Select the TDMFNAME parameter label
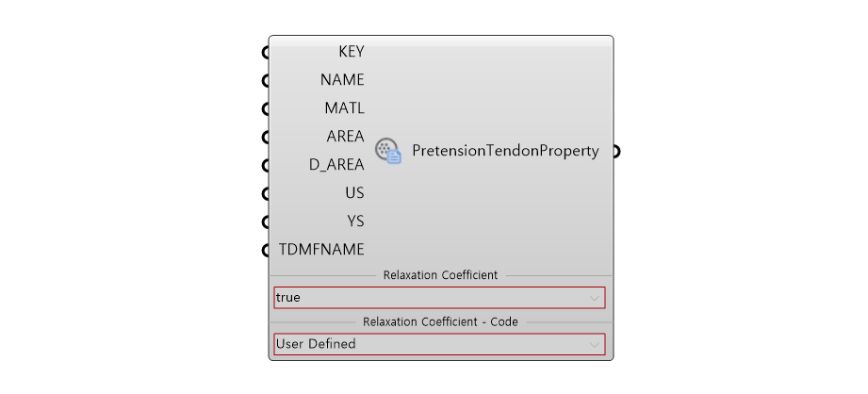Screen dimensions: 868x394 tap(321, 250)
